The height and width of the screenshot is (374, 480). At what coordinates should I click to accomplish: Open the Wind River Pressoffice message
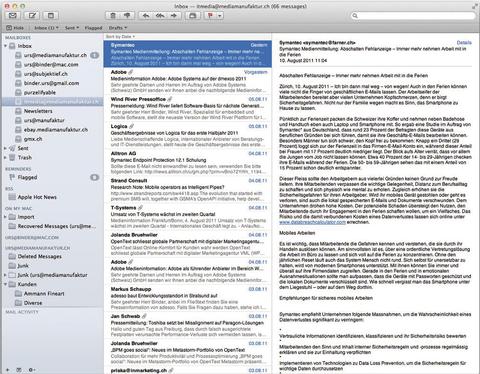(x=188, y=108)
